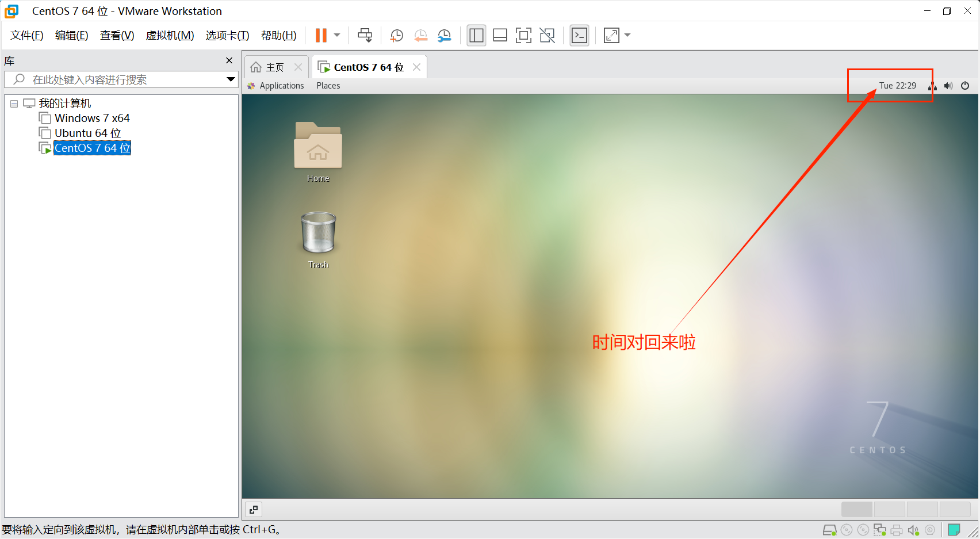Select the Ubuntu 64 位 virtual machine
980x539 pixels.
point(87,133)
